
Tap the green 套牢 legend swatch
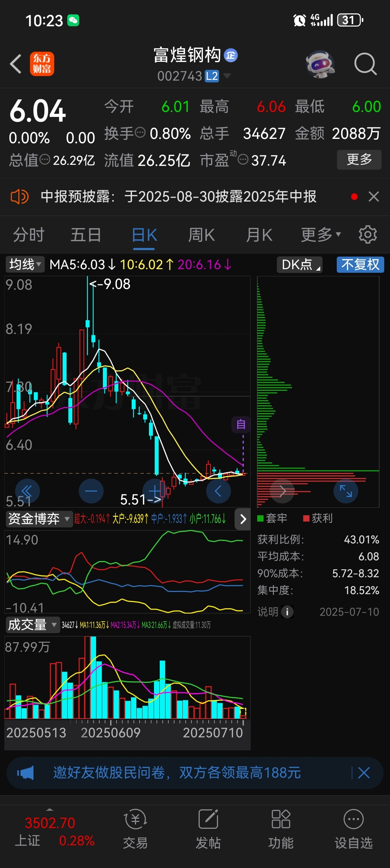click(260, 519)
